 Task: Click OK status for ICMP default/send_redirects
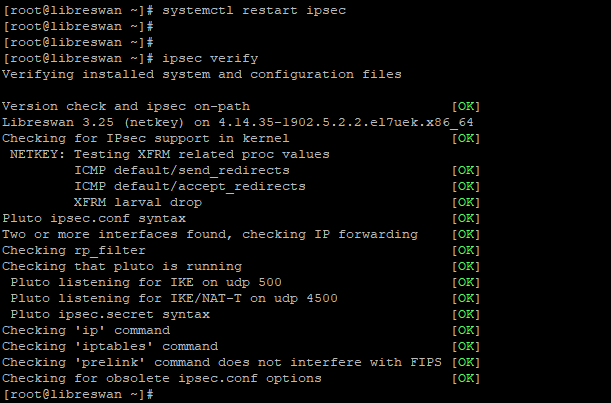[465, 170]
